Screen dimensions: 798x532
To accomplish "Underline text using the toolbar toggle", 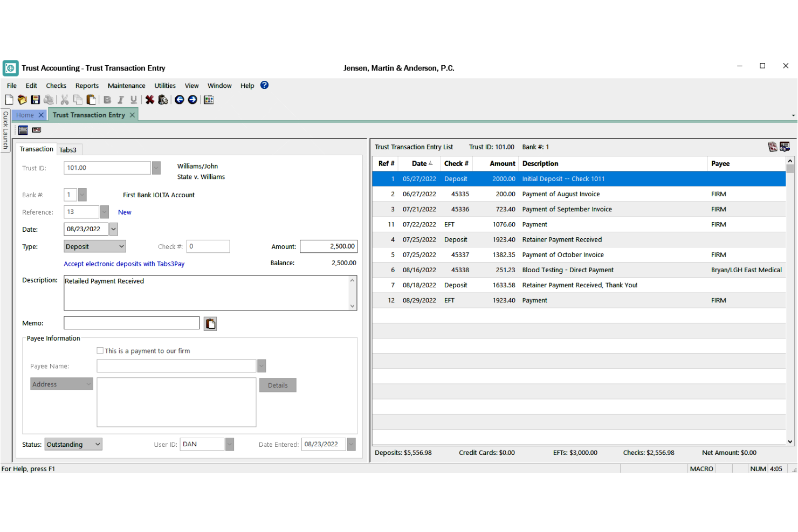I will 134,100.
